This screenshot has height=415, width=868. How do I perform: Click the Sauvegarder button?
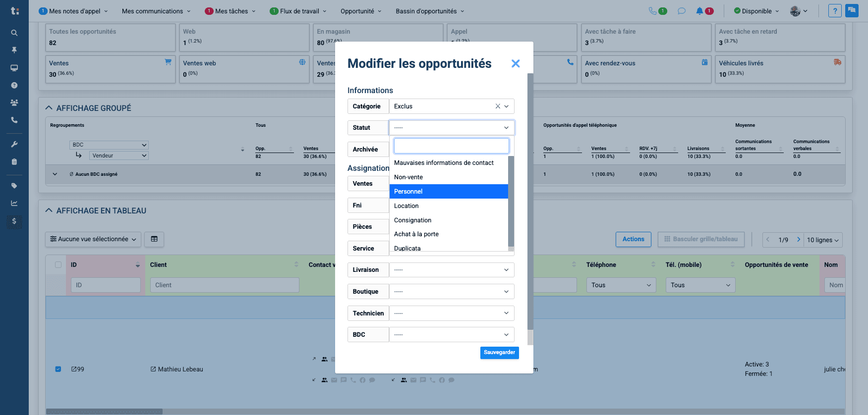(500, 353)
